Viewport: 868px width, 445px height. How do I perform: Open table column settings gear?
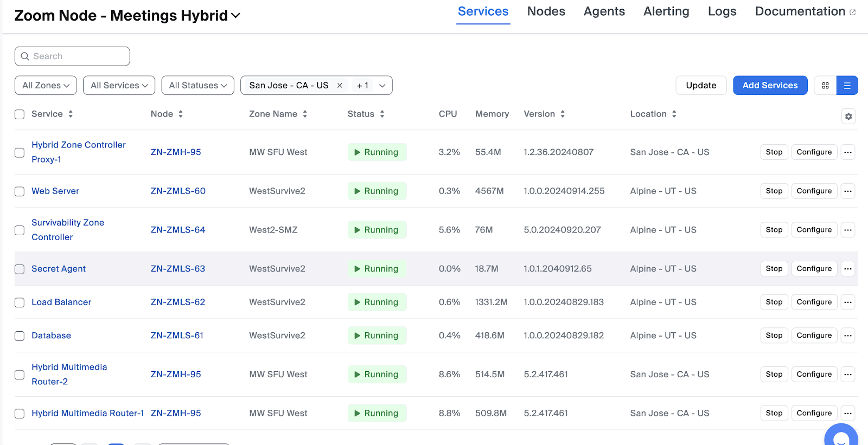[x=848, y=117]
